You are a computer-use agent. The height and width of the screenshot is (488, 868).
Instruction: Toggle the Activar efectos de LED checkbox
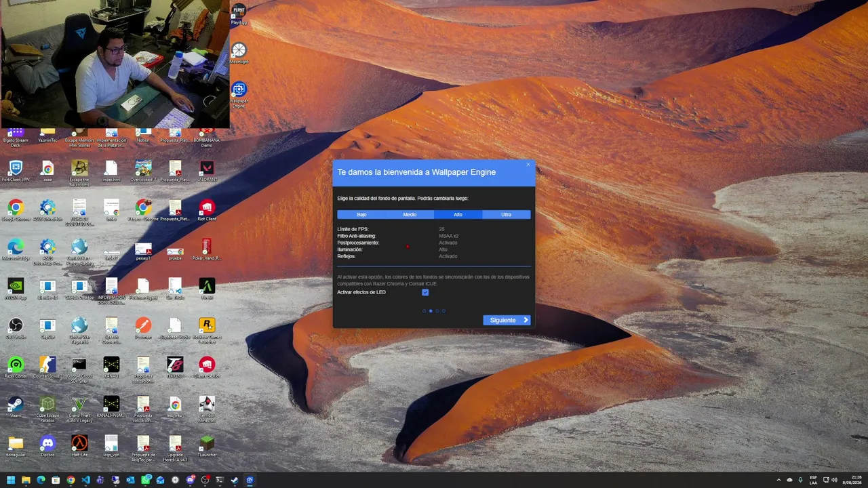coord(425,293)
